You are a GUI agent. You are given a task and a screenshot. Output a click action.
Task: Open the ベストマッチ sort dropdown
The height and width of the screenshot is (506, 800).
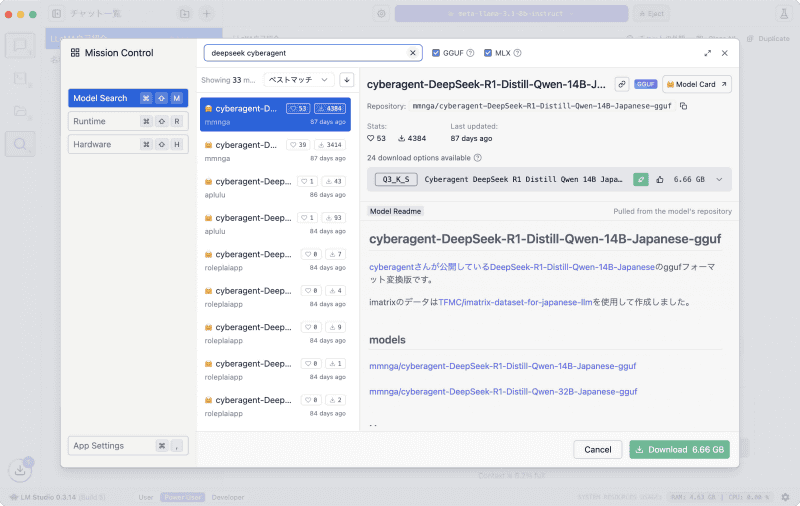click(299, 80)
